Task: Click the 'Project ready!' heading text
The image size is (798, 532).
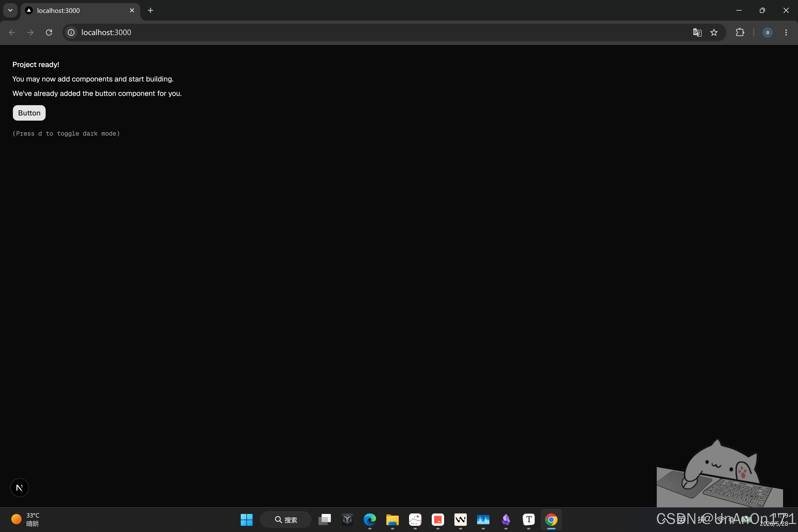Action: coord(36,64)
